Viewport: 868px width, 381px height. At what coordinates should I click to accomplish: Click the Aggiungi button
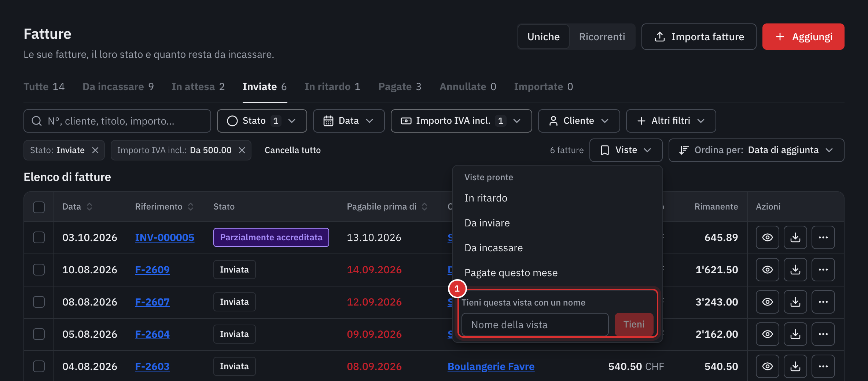[803, 37]
